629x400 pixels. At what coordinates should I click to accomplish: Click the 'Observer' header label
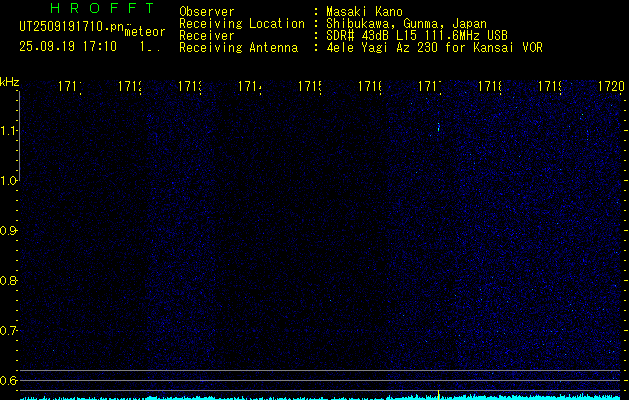coord(207,11)
